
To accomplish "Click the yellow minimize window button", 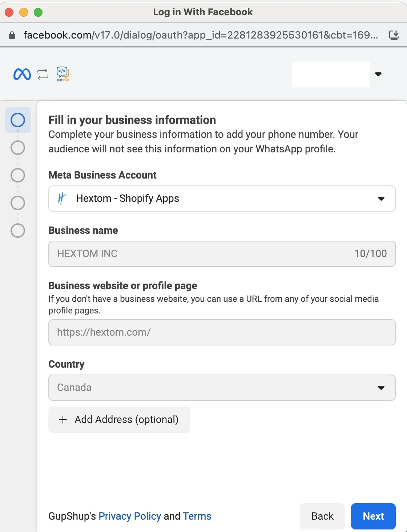I will pos(24,12).
